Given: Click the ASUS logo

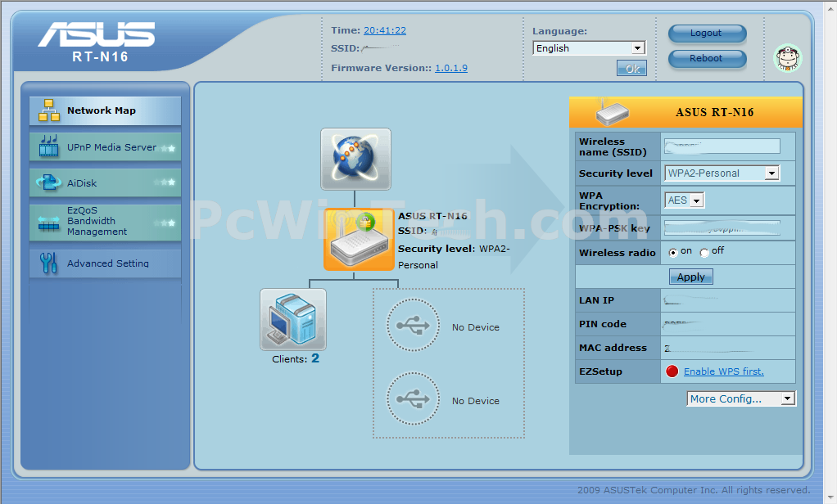Looking at the screenshot, I should pyautogui.click(x=97, y=35).
